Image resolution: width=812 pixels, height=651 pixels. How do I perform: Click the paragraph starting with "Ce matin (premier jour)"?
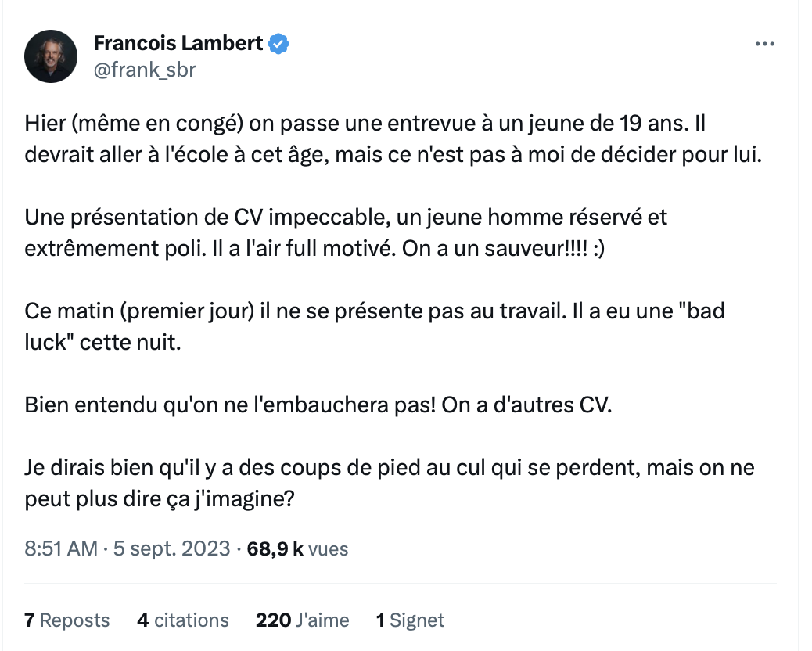pyautogui.click(x=375, y=326)
